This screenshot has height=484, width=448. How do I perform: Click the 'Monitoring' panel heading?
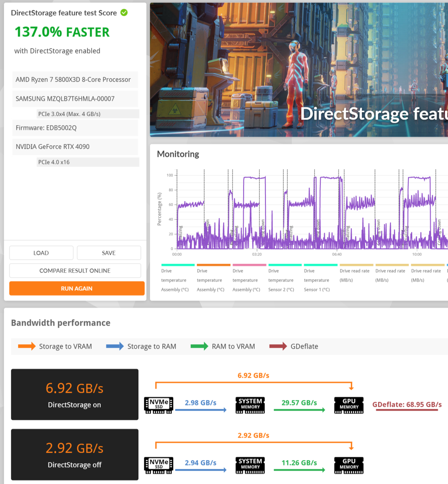178,154
